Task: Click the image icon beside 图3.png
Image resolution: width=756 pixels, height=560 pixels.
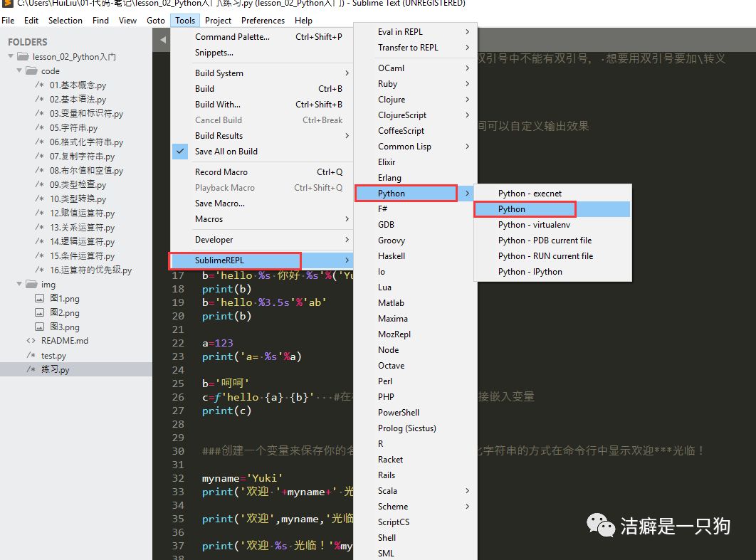Action: 40,327
